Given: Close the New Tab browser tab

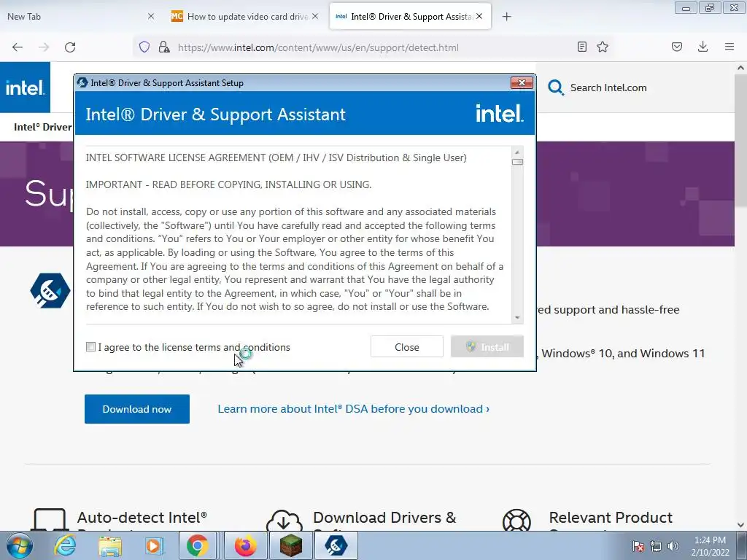Looking at the screenshot, I should (x=151, y=17).
